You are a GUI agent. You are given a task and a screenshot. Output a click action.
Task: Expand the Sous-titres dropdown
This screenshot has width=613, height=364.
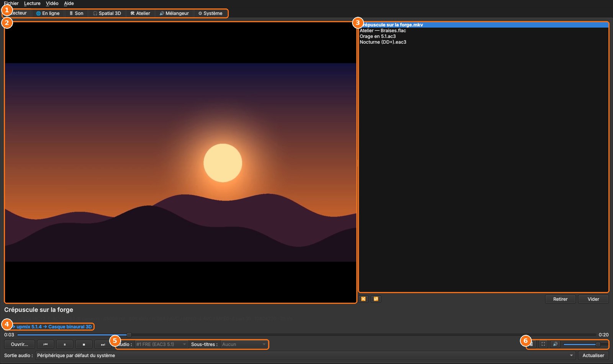(x=244, y=344)
